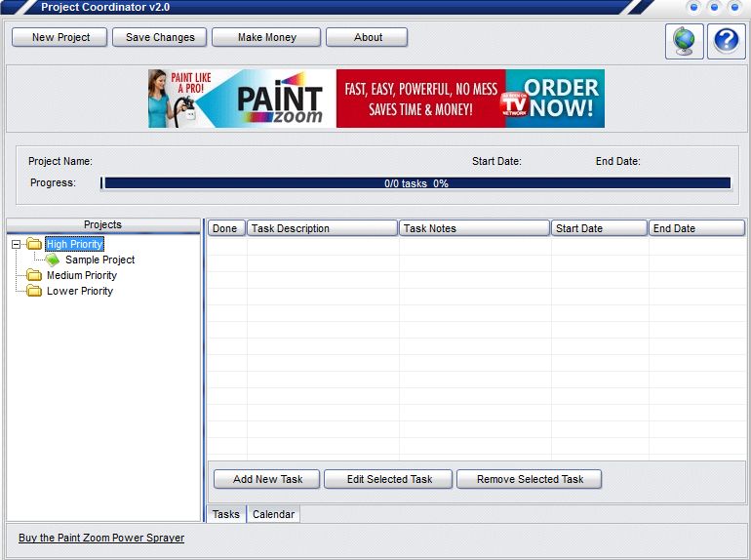The image size is (751, 560).
Task: Click the task list Start Date header
Action: 599,228
